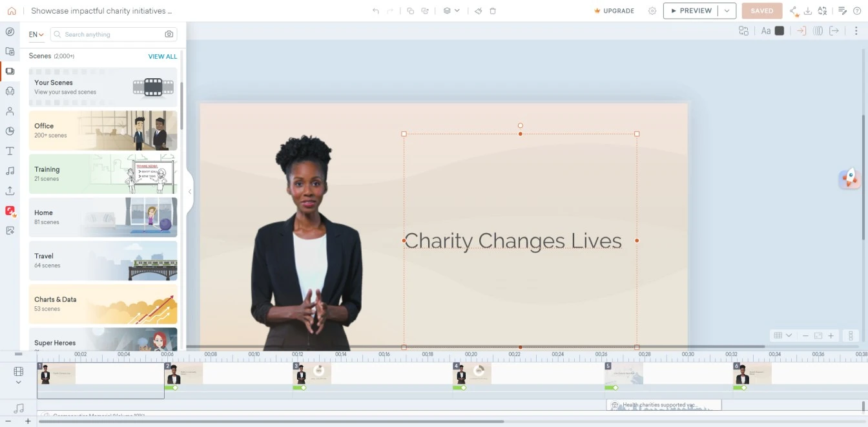The image size is (868, 427).
Task: Click the Download icon
Action: [x=808, y=11]
